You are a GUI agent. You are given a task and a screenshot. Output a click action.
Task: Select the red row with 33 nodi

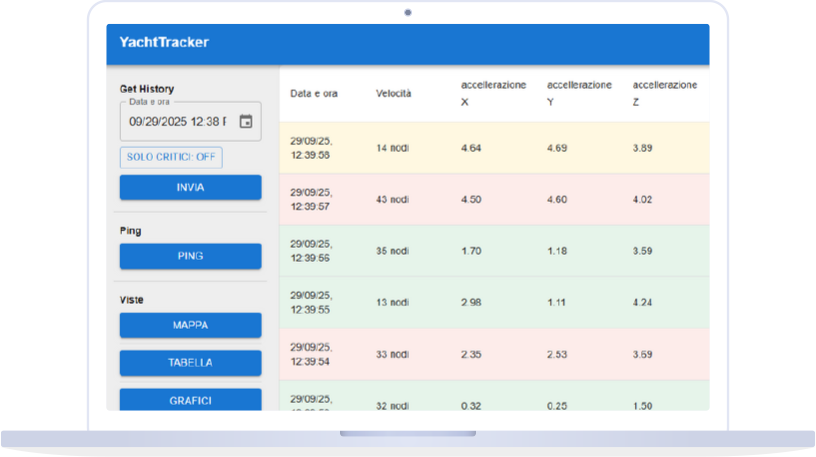tap(494, 354)
